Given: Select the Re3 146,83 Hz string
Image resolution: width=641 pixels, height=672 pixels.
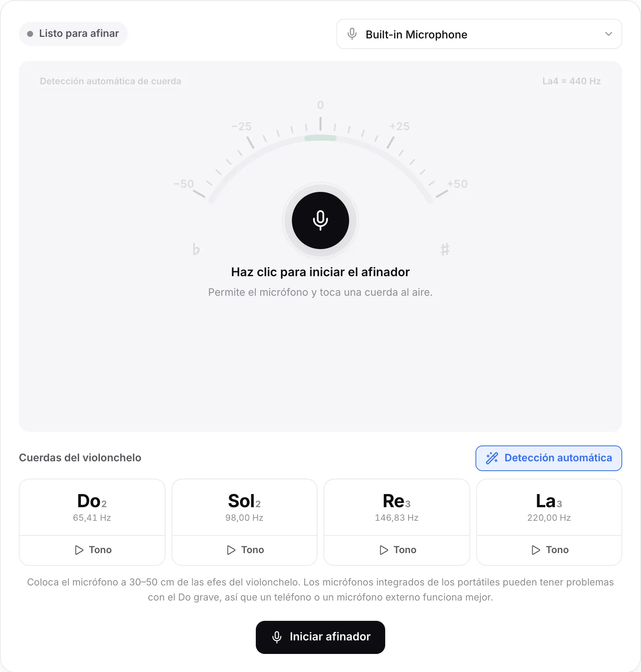Looking at the screenshot, I should (397, 507).
